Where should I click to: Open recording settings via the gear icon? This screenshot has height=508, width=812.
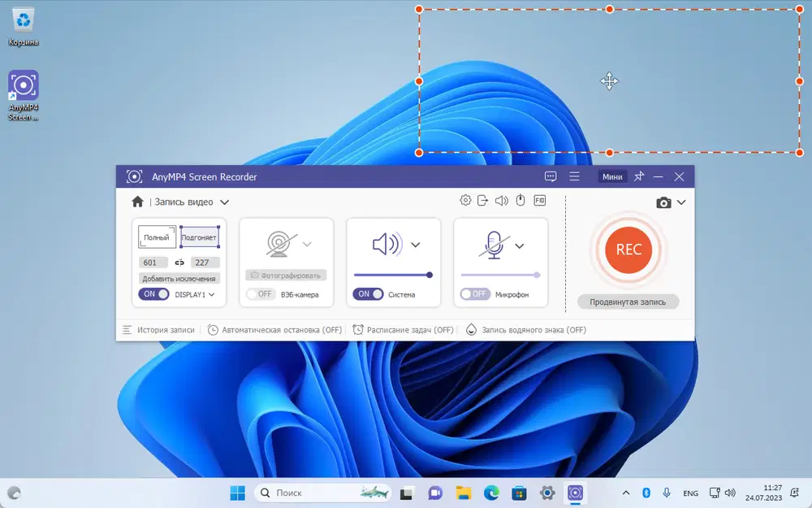(x=465, y=201)
